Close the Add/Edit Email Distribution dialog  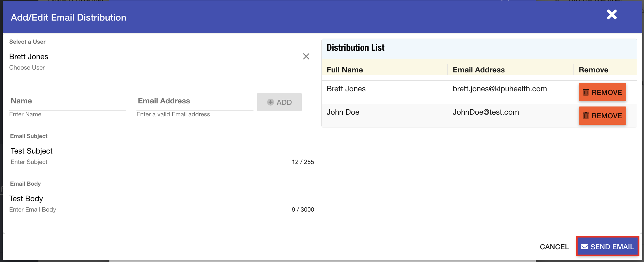click(611, 15)
